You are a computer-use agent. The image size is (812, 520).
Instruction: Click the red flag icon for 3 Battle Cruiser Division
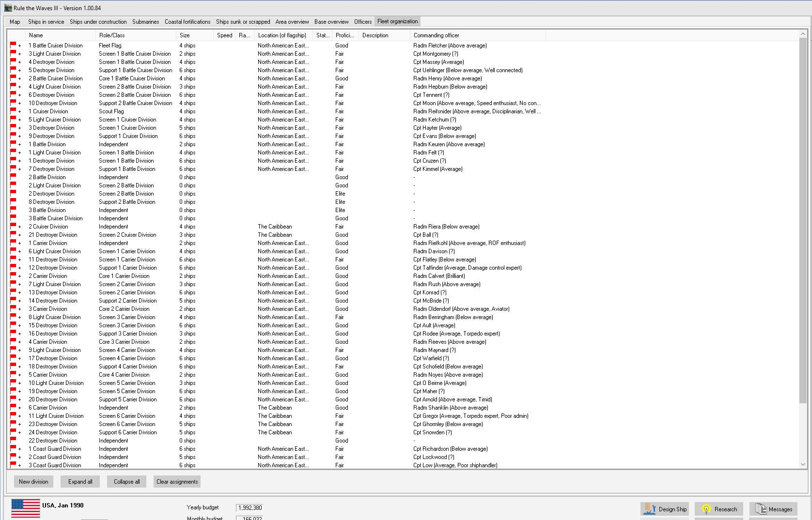tap(13, 218)
